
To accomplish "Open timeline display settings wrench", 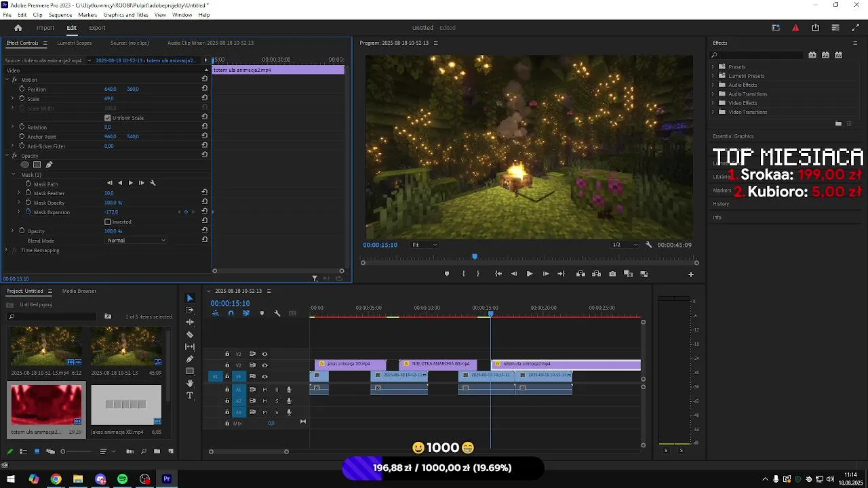I will point(277,313).
